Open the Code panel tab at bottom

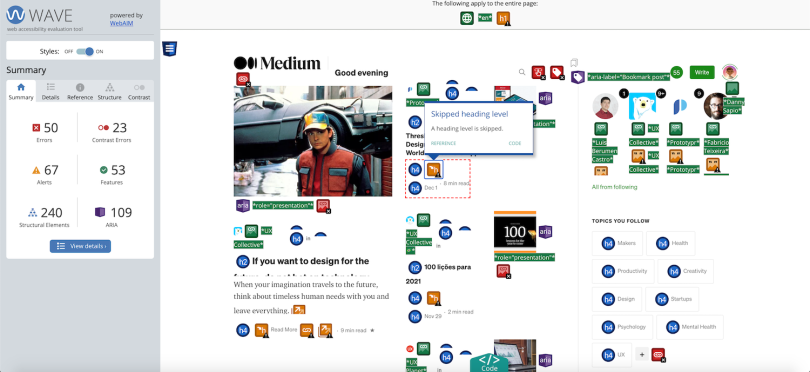(489, 362)
